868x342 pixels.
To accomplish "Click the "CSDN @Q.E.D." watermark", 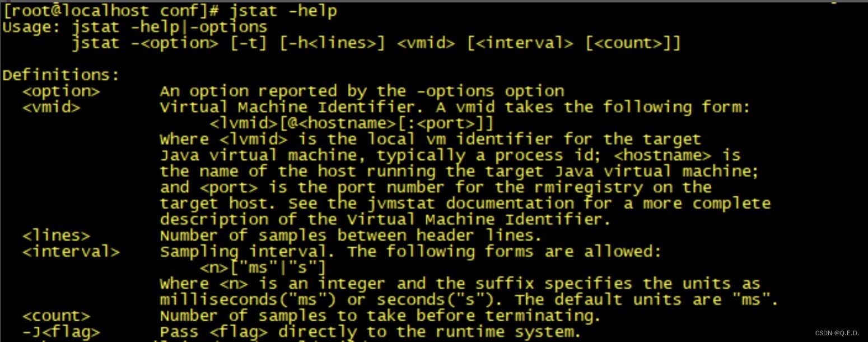I will point(837,333).
